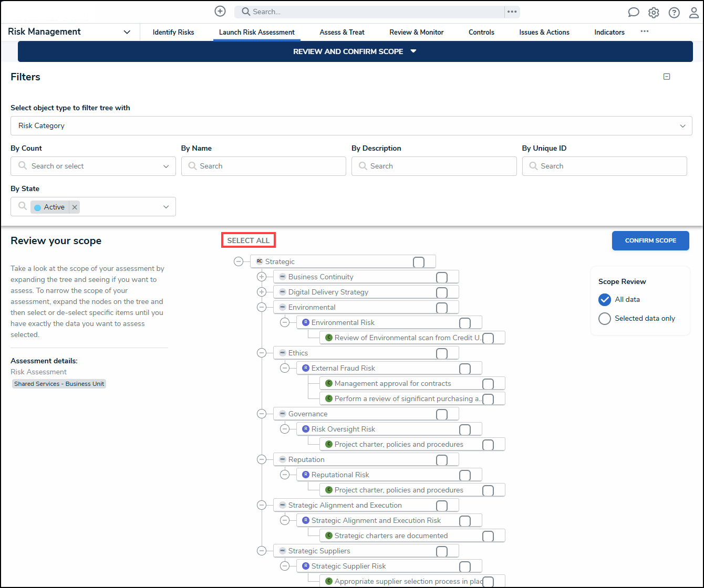Click the Confirm Scope button
The width and height of the screenshot is (704, 588).
(650, 240)
